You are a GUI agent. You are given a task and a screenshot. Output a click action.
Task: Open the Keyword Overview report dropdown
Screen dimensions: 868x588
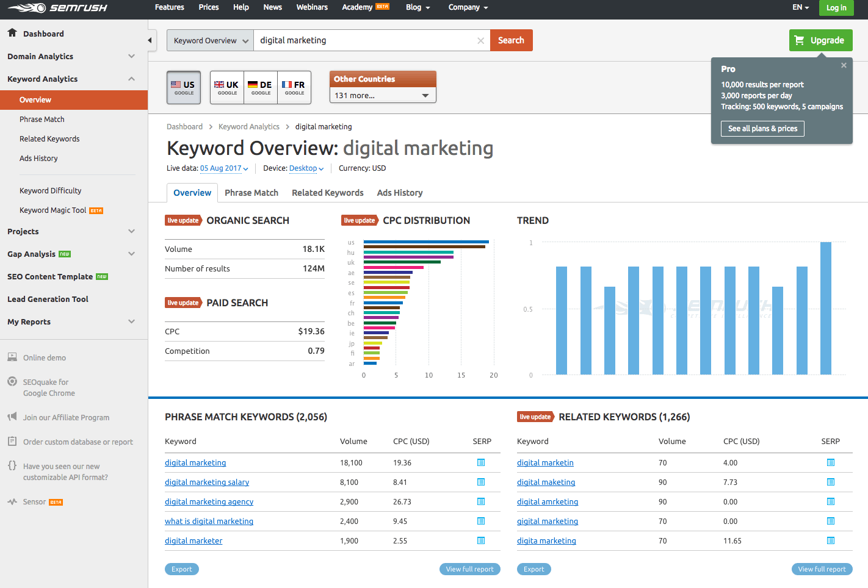click(x=210, y=41)
